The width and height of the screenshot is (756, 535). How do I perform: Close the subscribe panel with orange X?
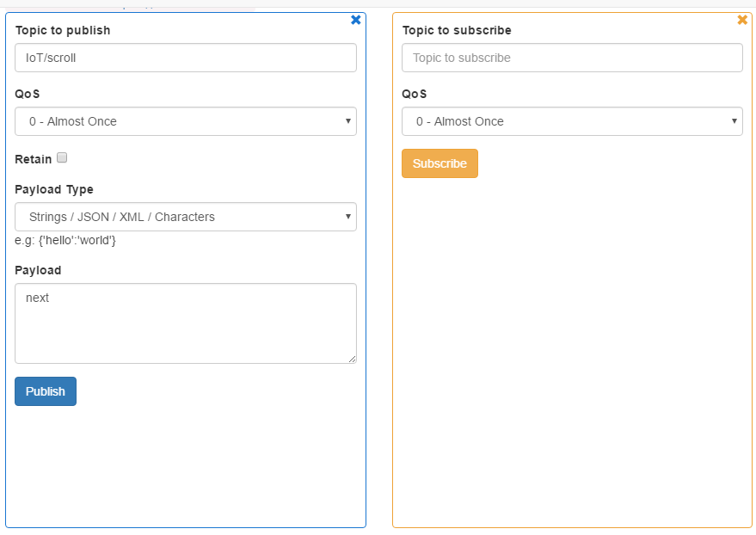point(742,20)
